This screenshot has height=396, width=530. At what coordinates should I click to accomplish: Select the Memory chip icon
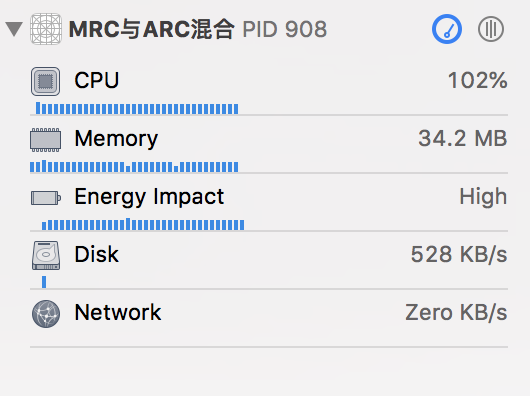46,140
